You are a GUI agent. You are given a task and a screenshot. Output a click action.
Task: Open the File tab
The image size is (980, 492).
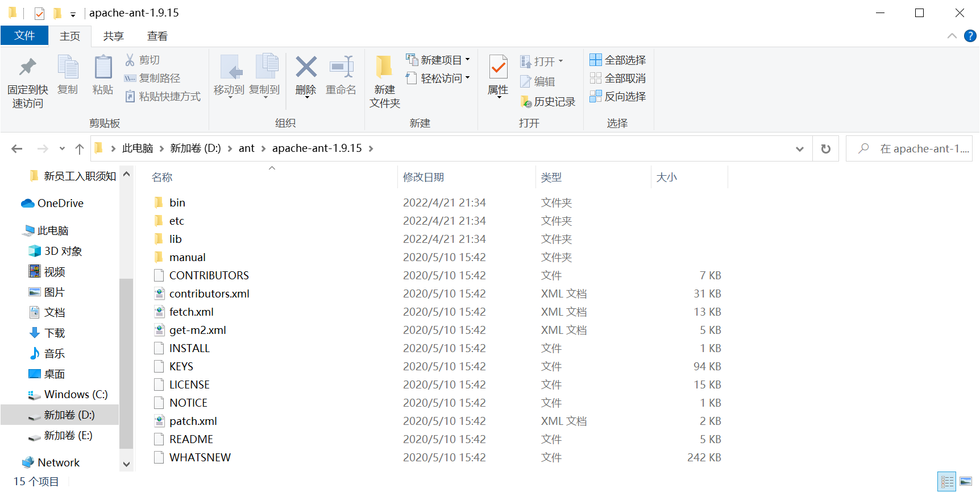pos(24,36)
